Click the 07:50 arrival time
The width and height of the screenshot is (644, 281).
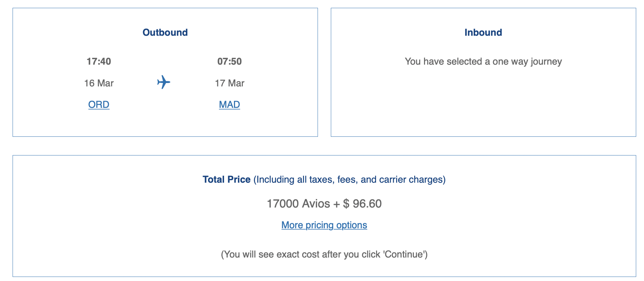click(230, 61)
